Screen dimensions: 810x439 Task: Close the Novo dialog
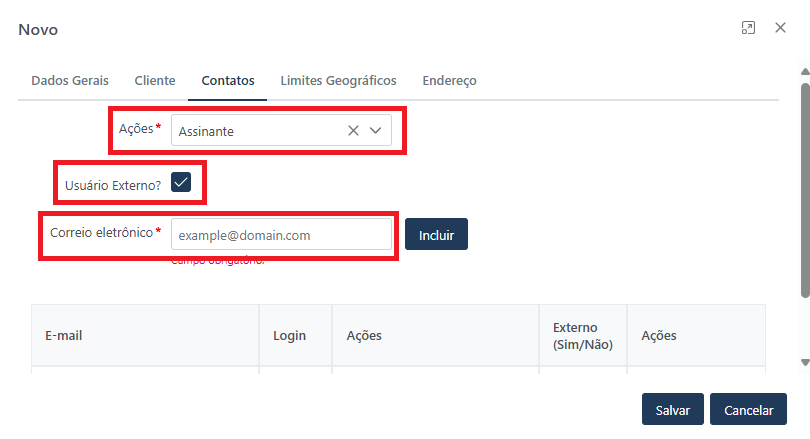[780, 28]
